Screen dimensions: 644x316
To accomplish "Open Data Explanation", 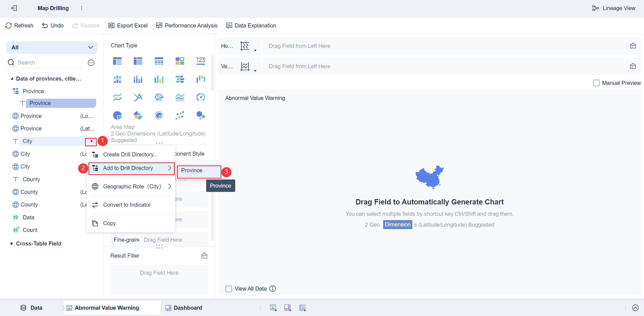I will 251,25.
